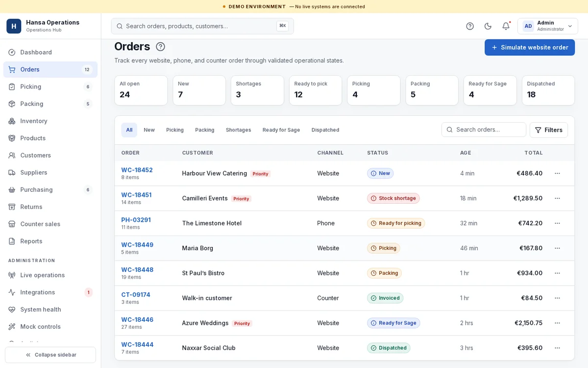Open order PH-03291
The image size is (588, 368).
pyautogui.click(x=136, y=220)
